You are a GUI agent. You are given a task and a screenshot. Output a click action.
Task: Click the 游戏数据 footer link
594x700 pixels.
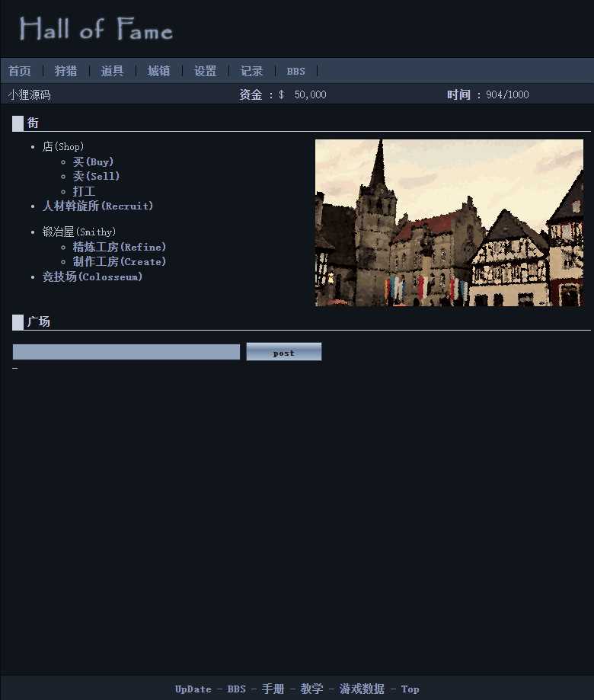click(x=362, y=689)
